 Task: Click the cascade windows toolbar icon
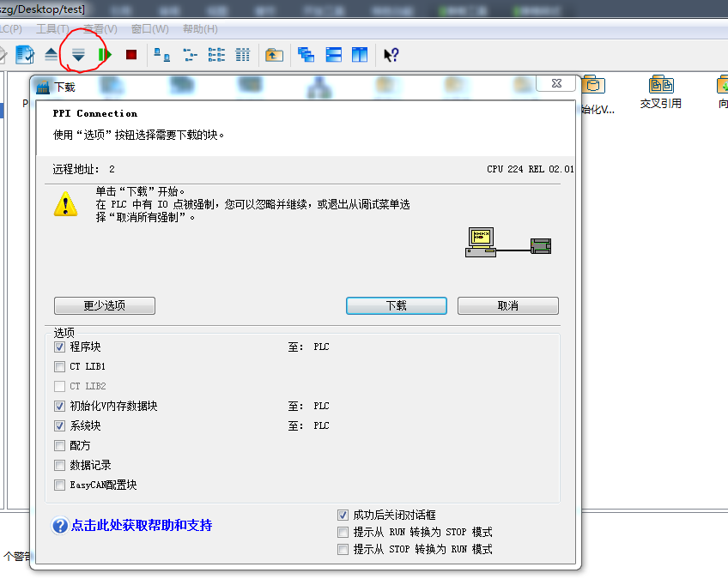point(305,53)
